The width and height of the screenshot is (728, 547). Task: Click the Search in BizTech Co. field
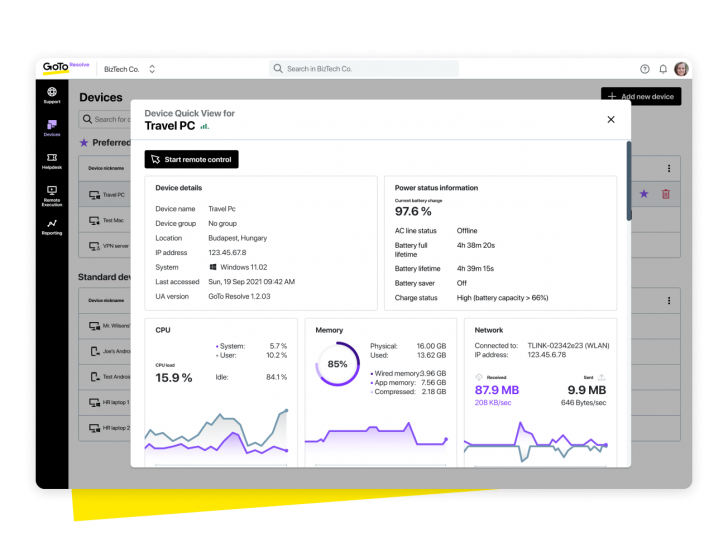(x=364, y=69)
